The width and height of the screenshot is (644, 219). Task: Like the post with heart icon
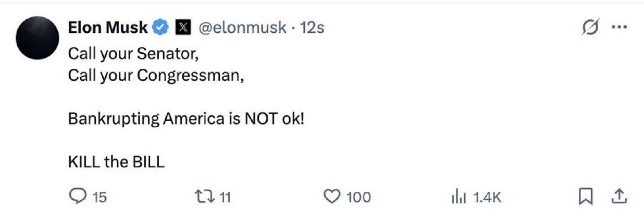click(332, 197)
